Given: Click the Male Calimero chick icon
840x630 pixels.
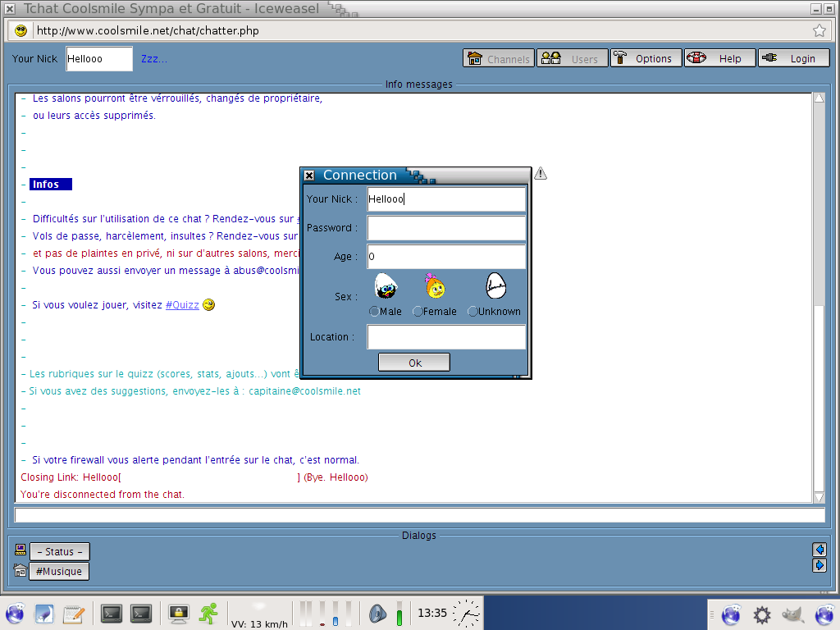Looking at the screenshot, I should click(386, 286).
